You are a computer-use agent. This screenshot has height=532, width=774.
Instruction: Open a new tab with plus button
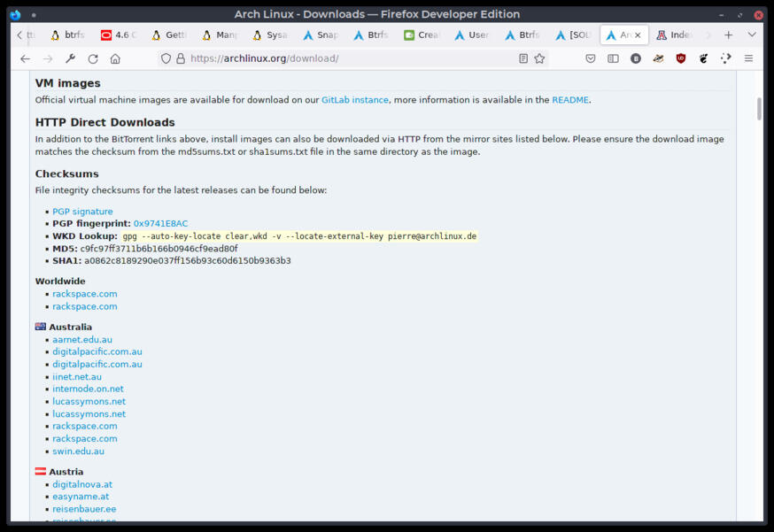[x=728, y=35]
